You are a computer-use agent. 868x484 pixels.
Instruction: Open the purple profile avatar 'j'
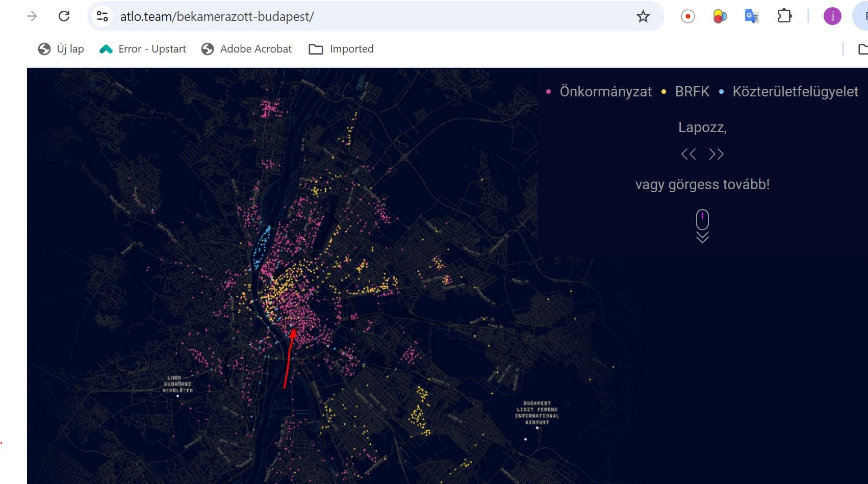coord(832,16)
